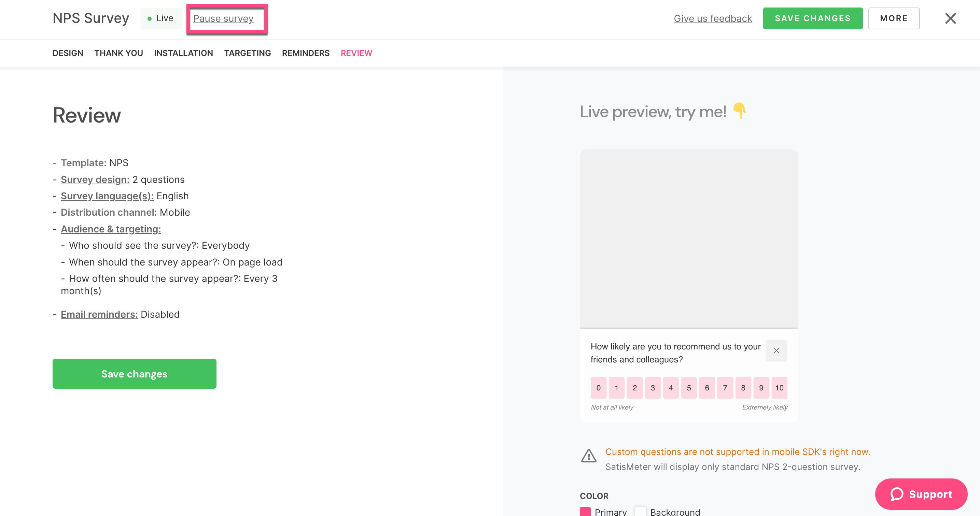Open the MORE menu

point(894,18)
